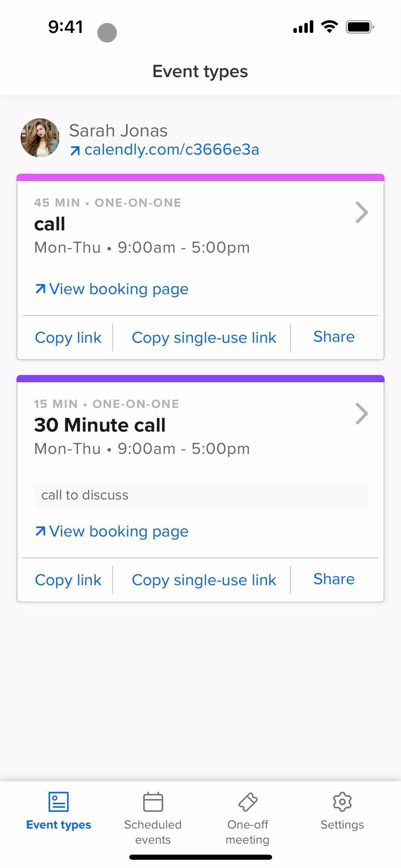Image resolution: width=401 pixels, height=868 pixels.
Task: Tap Sarah Jonas profile photo
Action: [x=40, y=138]
